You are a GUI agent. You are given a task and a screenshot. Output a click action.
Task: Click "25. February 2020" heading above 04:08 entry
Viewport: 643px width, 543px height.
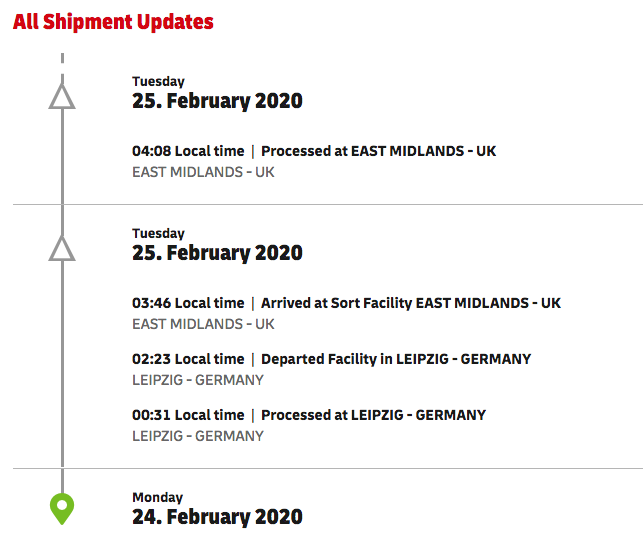[x=217, y=101]
